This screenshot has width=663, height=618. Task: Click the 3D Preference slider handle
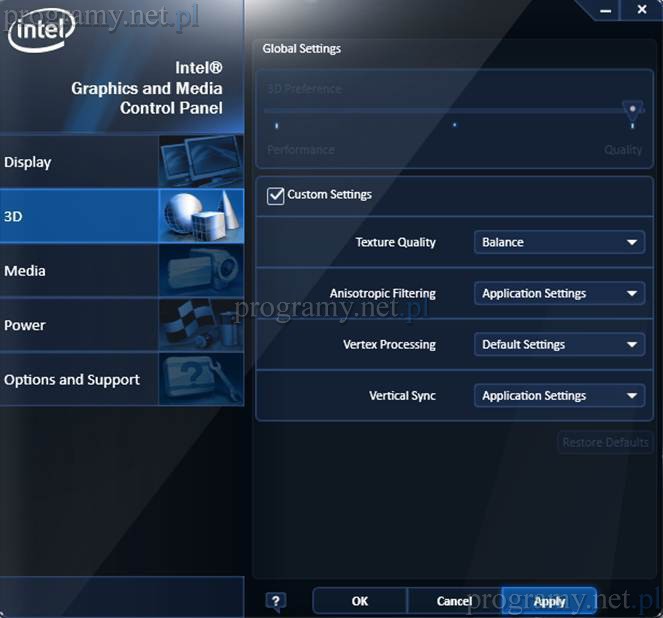coord(631,108)
